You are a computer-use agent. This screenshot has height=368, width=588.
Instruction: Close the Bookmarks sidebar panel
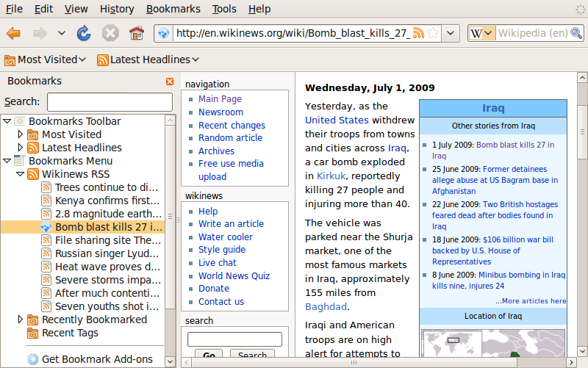tap(170, 82)
